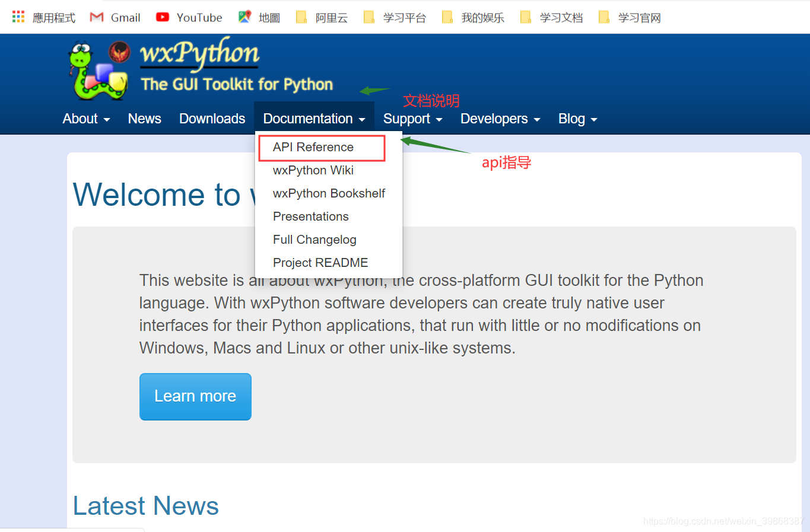Open the YouTube bookmark icon
This screenshot has width=810, height=532.
click(163, 17)
